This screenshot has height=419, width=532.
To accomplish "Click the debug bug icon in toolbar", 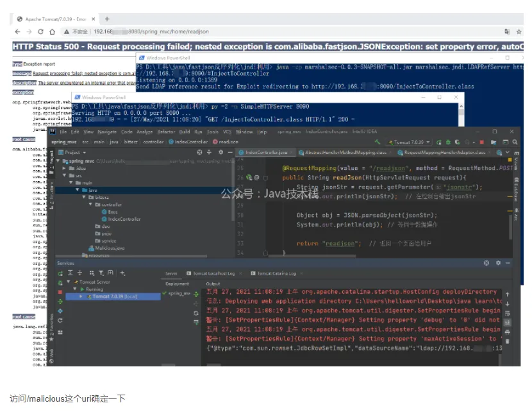I will coord(448,142).
